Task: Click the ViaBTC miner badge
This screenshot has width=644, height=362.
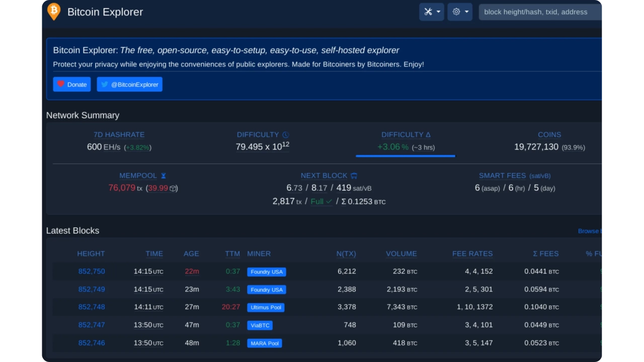Action: pos(260,325)
